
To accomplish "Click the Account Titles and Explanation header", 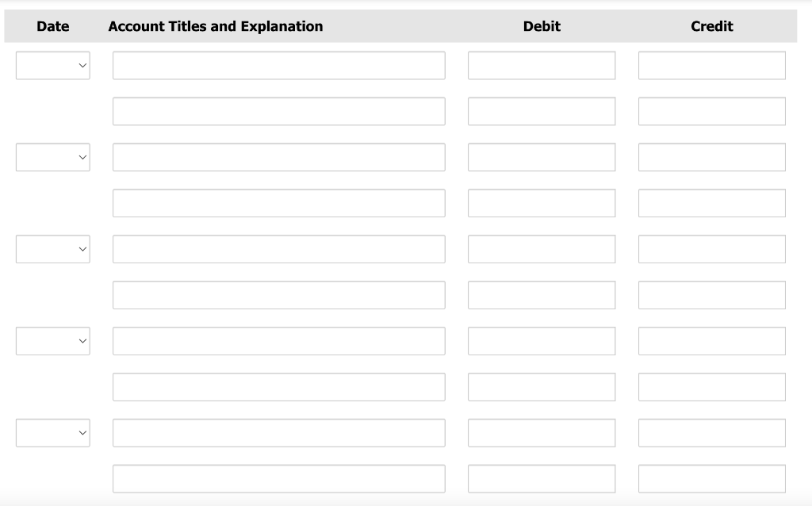I will (216, 25).
